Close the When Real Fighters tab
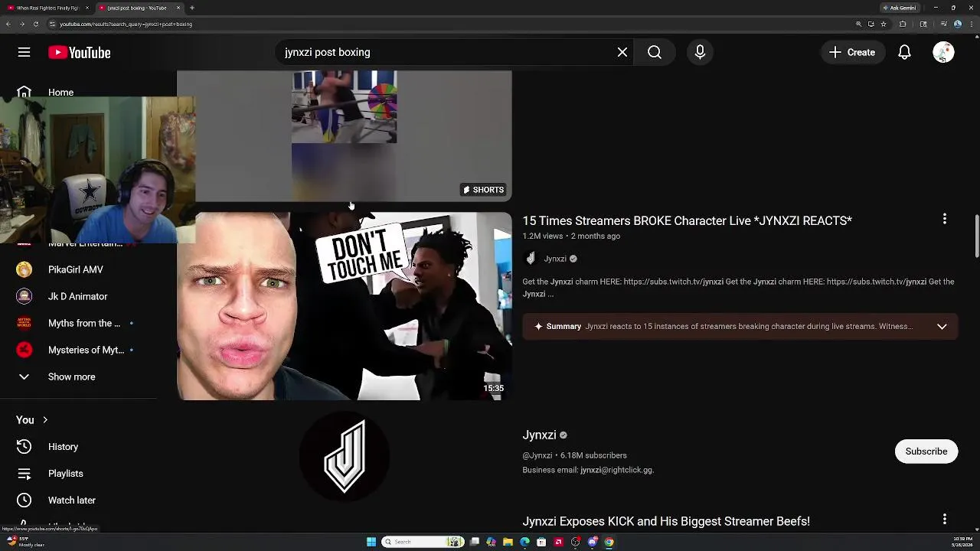This screenshot has height=551, width=980. pos(87,8)
